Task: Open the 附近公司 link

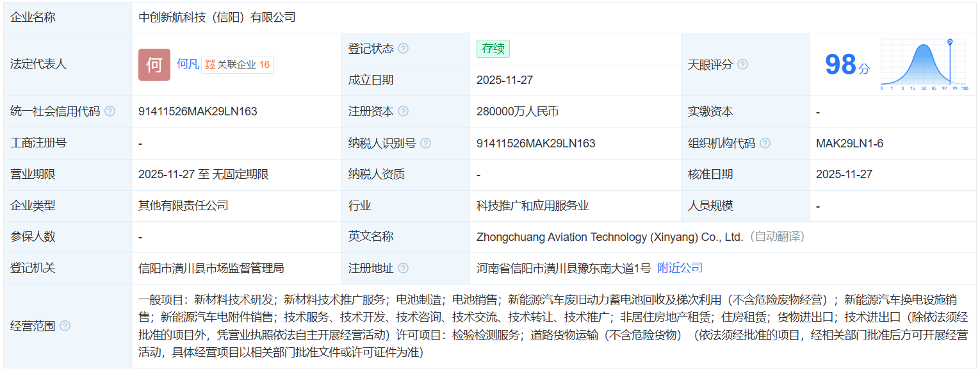Action: 680,268
